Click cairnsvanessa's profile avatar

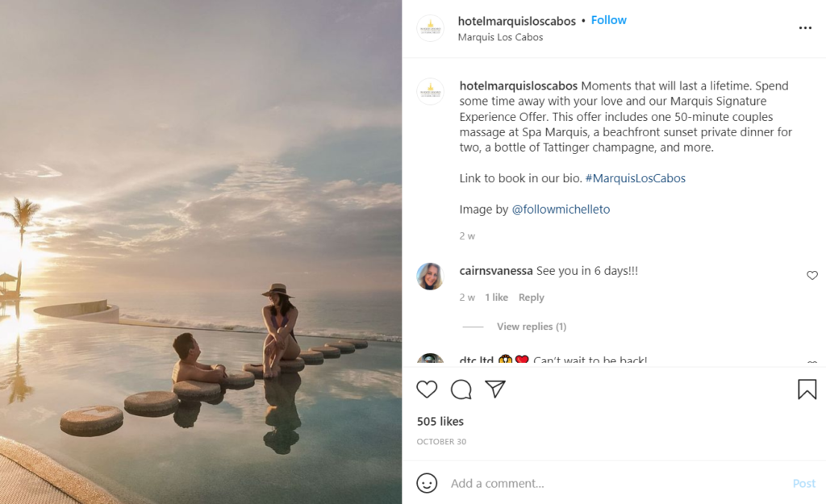click(x=430, y=277)
